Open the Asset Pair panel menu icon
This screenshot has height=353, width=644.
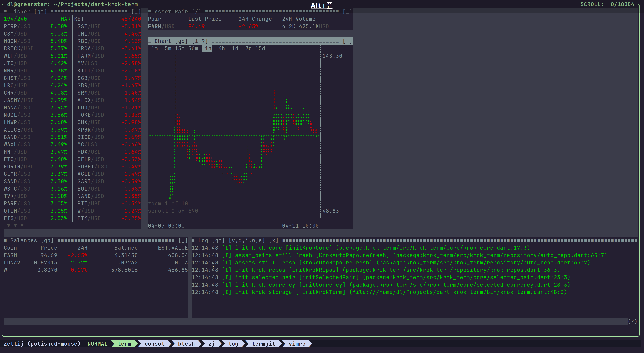pyautogui.click(x=149, y=12)
